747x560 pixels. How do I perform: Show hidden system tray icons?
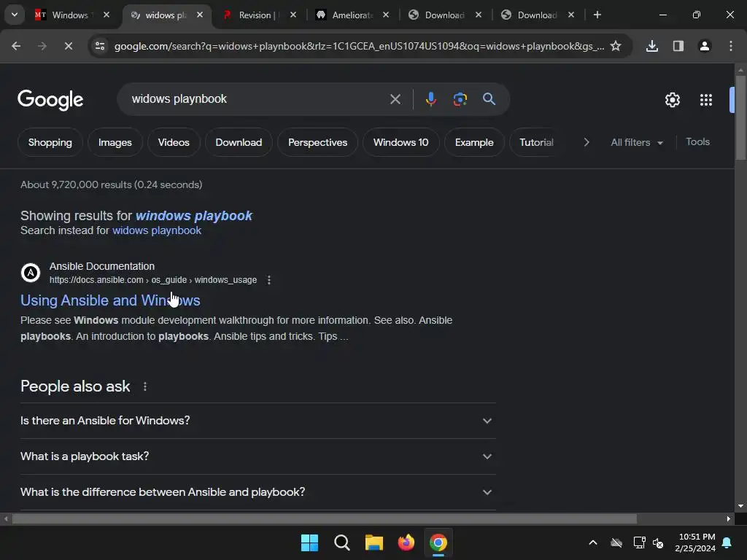click(593, 542)
